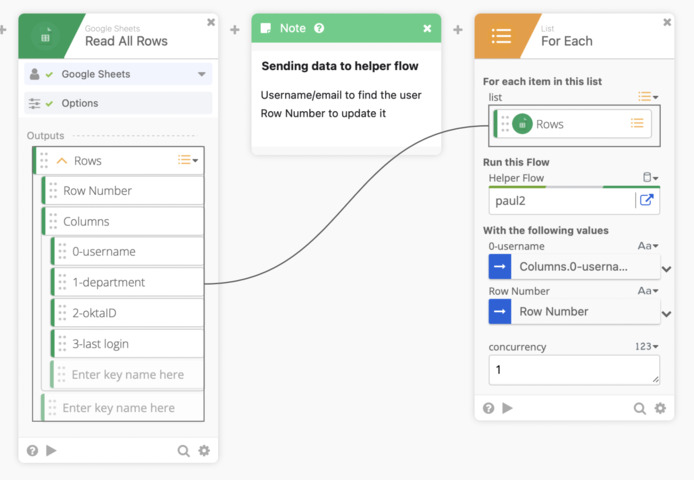Image resolution: width=694 pixels, height=480 pixels.
Task: Click the Note sticky icon
Action: (266, 28)
